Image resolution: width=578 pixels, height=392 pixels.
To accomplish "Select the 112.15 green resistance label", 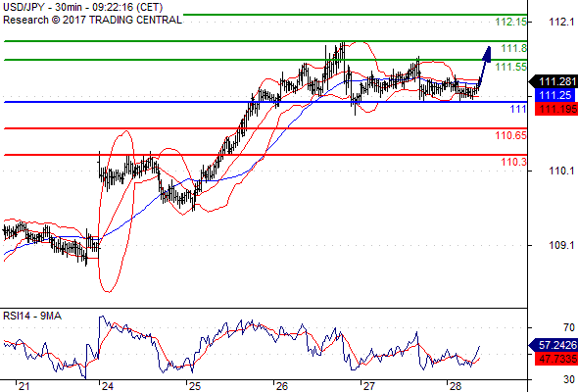I will click(510, 22).
